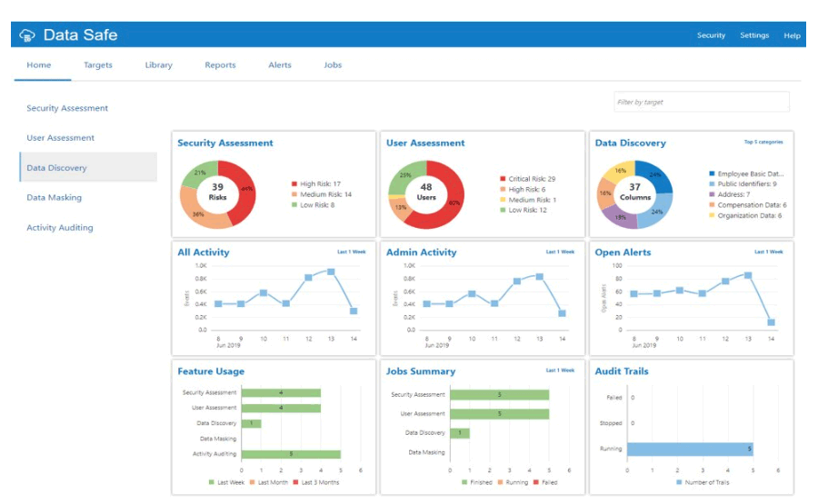Click Top 5 categories in Data Discovery card
This screenshot has width=818, height=504.
click(763, 142)
